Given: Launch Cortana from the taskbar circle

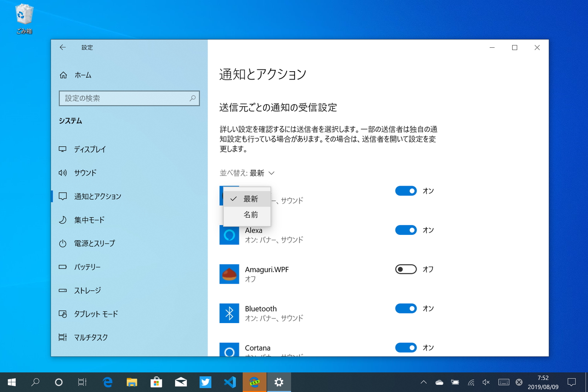Looking at the screenshot, I should click(58, 382).
